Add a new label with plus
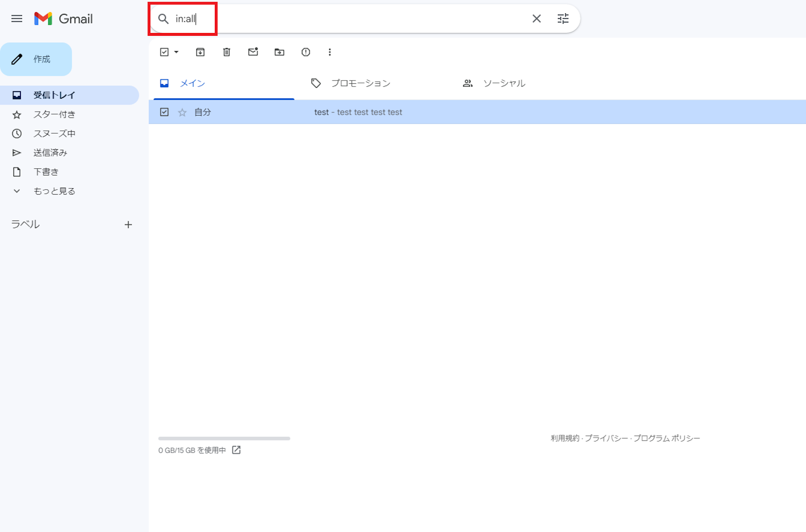 coord(128,225)
